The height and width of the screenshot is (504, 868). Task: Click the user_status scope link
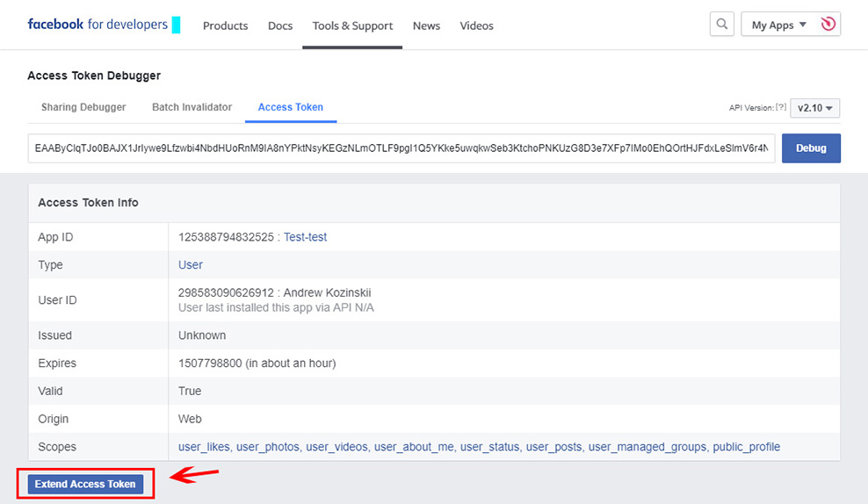490,447
